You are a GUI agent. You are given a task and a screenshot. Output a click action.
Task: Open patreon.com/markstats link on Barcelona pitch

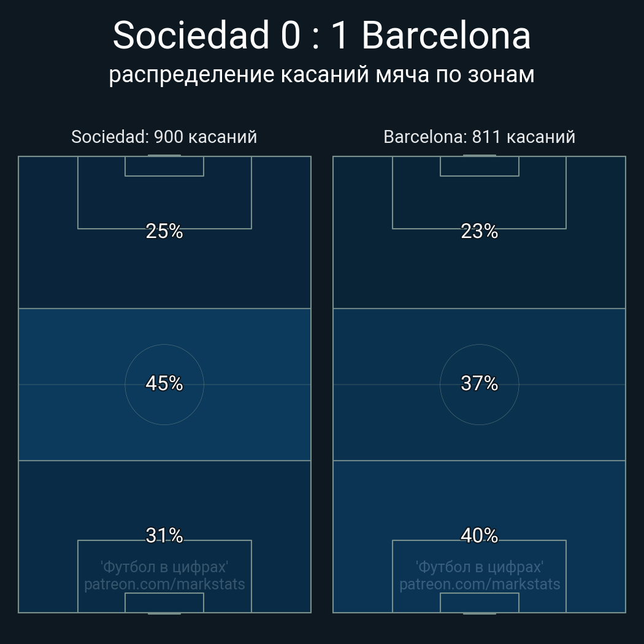pos(480,585)
